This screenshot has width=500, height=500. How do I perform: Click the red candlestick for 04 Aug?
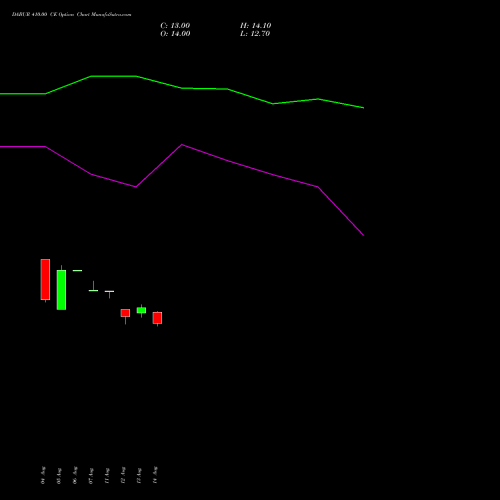[45, 280]
